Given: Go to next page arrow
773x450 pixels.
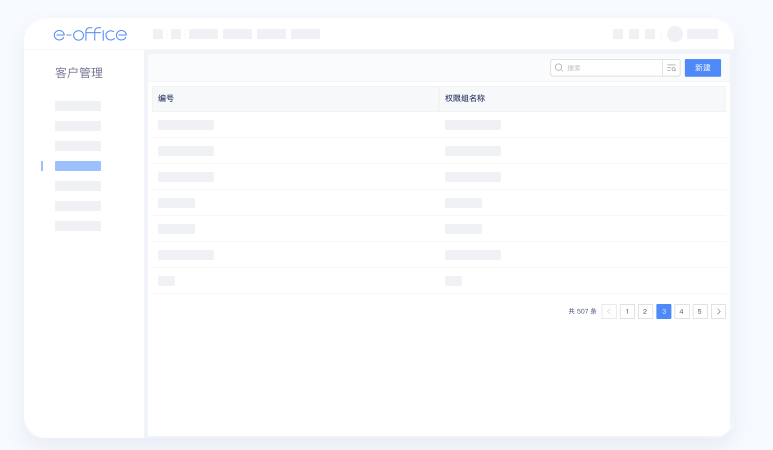Looking at the screenshot, I should (718, 311).
